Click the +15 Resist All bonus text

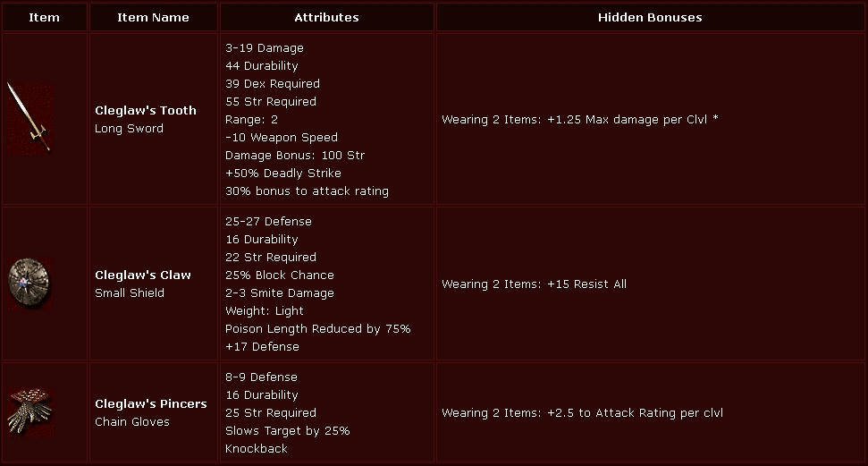[x=586, y=284]
